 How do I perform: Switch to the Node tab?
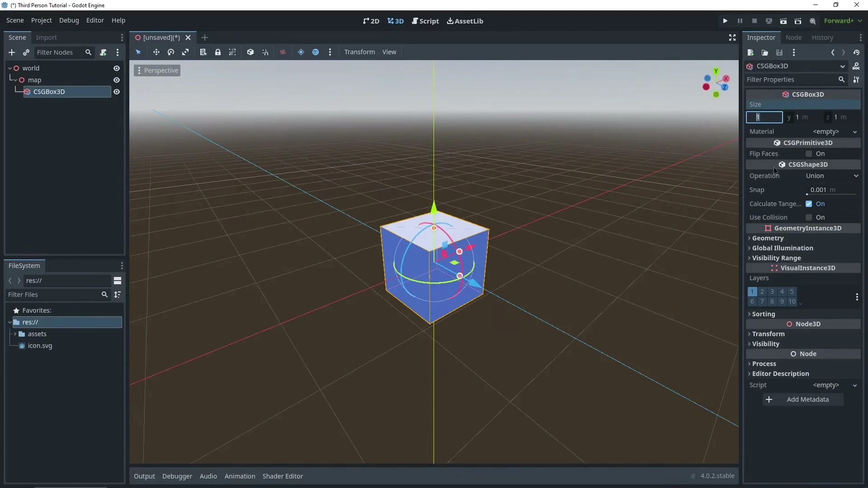click(x=793, y=38)
